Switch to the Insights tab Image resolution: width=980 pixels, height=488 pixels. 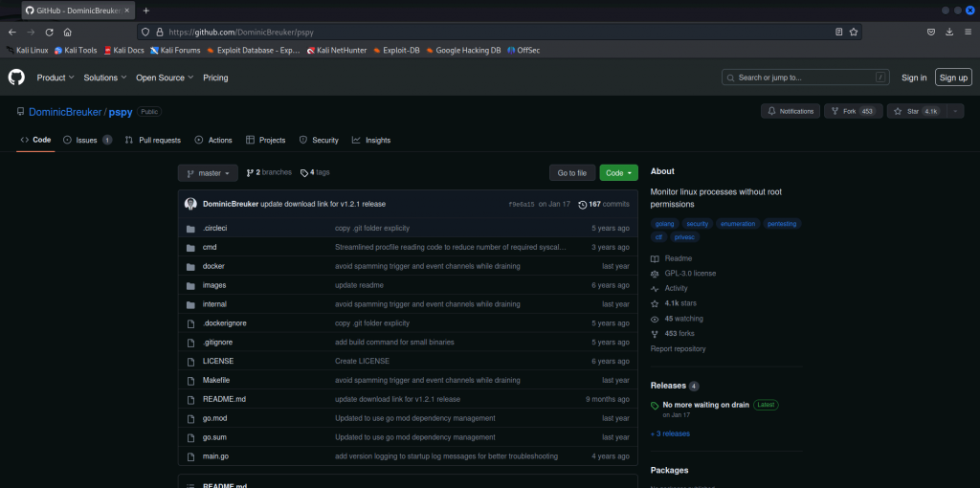click(x=371, y=140)
